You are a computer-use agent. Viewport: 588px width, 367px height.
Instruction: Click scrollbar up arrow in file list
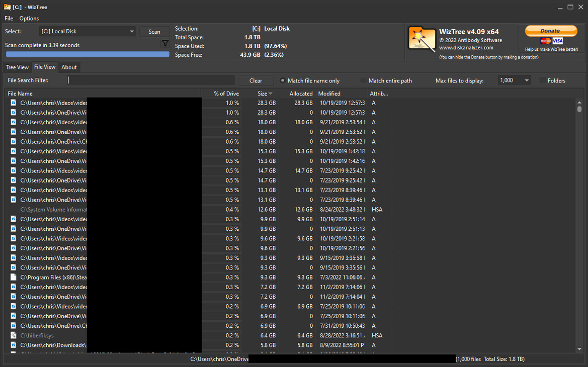579,102
